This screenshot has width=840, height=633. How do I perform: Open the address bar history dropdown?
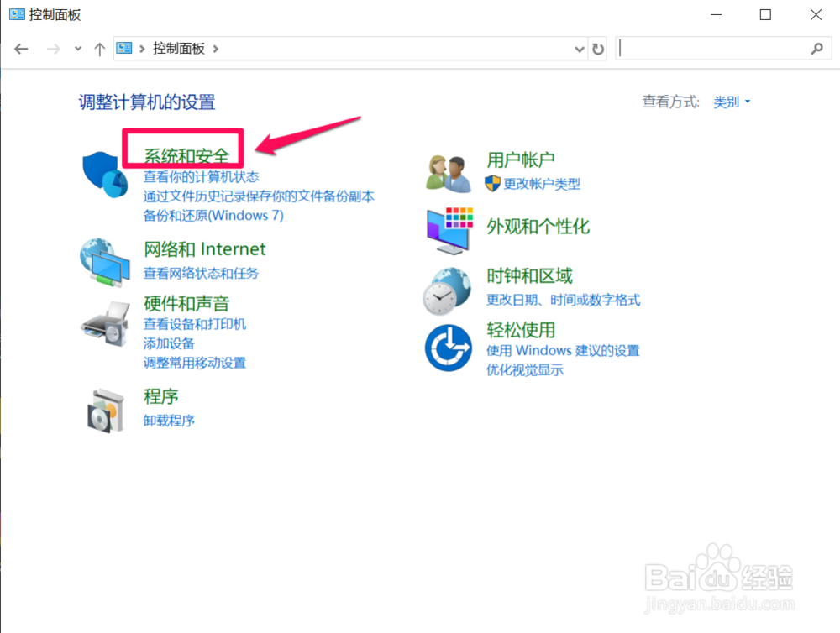coord(578,49)
